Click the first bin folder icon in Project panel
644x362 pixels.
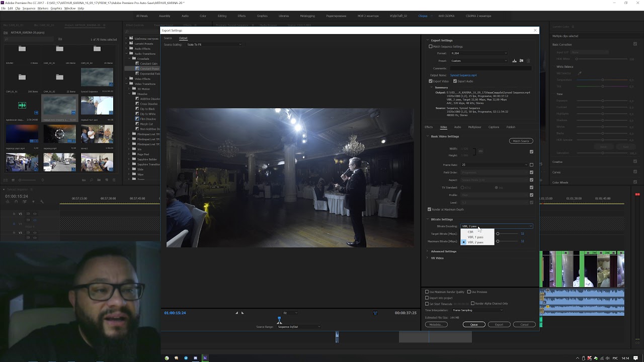tap(22, 49)
